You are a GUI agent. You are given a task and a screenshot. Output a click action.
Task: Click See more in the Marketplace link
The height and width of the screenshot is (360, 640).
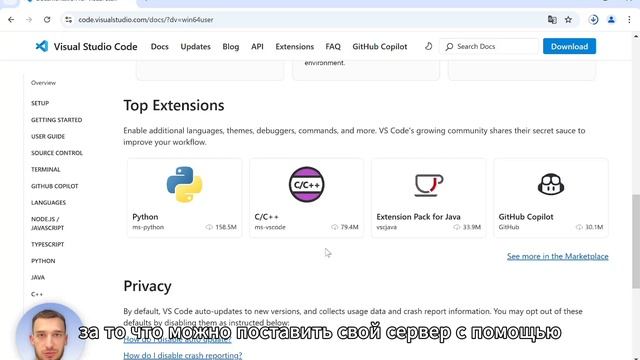[x=558, y=256]
